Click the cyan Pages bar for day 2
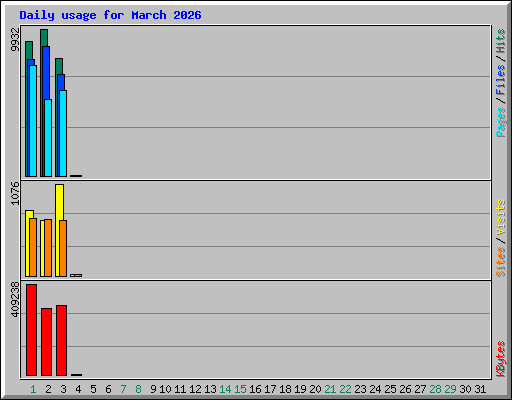 click(48, 138)
